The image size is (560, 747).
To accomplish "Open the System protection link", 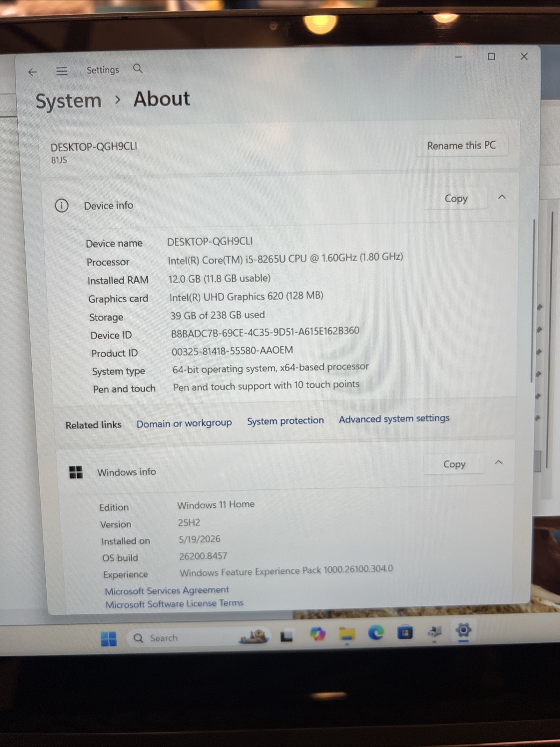I will coord(285,421).
